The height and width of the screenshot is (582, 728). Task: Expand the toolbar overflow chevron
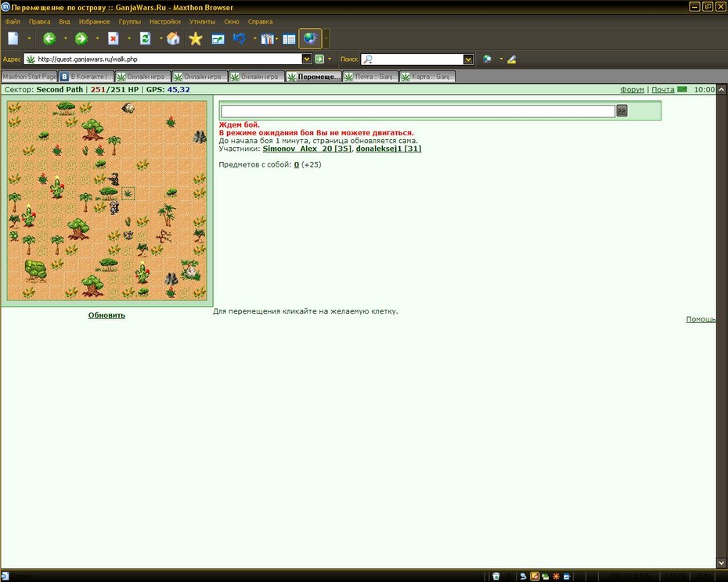(x=326, y=39)
